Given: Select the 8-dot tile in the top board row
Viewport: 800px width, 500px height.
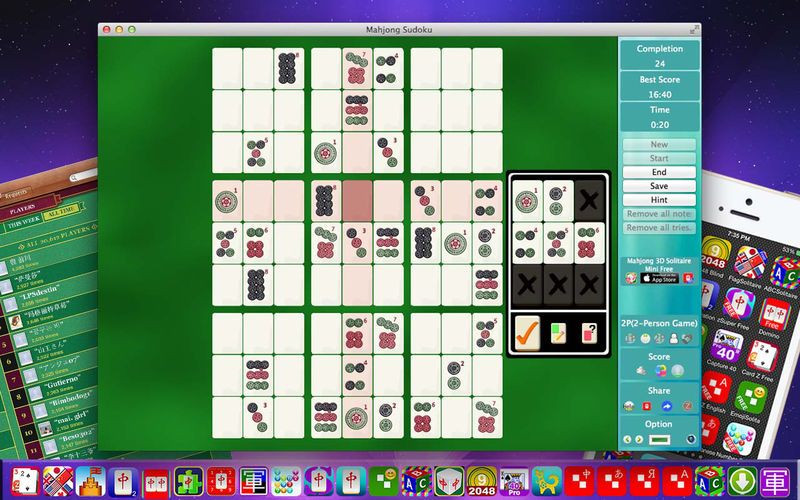Looking at the screenshot, I should pyautogui.click(x=289, y=68).
